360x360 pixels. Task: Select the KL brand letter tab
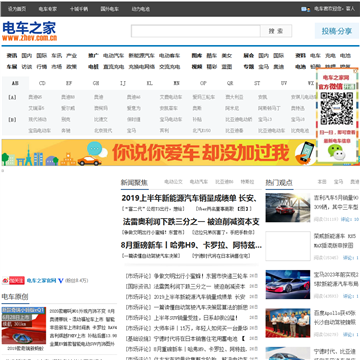[x=150, y=83]
